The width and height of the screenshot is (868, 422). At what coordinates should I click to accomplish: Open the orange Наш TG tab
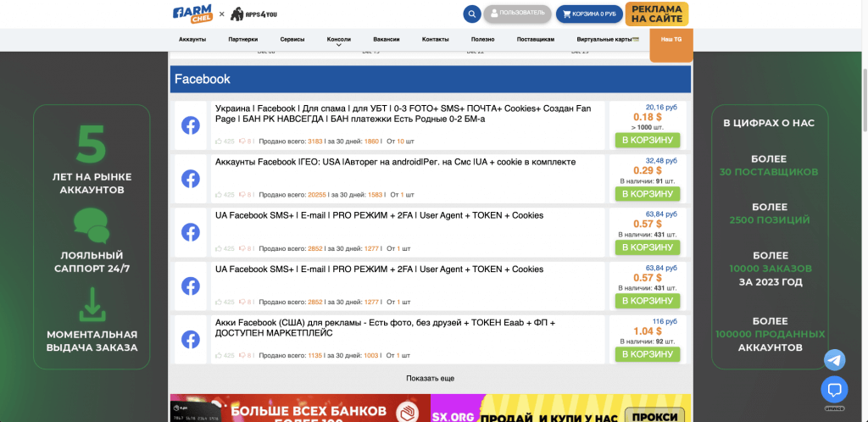click(671, 45)
